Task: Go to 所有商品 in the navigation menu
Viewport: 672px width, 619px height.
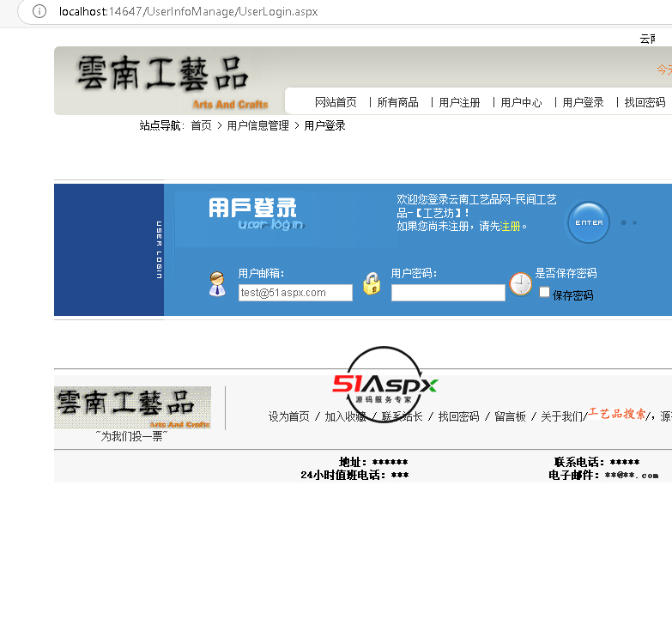Action: point(397,102)
